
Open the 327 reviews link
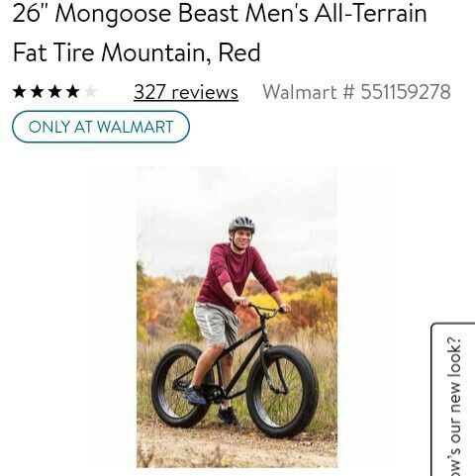tap(186, 92)
